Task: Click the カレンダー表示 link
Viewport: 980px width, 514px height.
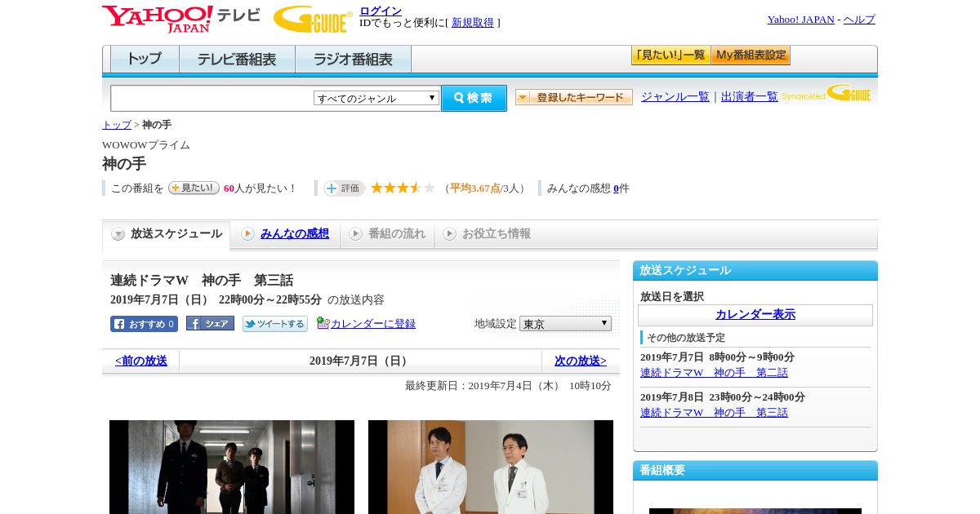Action: [755, 315]
